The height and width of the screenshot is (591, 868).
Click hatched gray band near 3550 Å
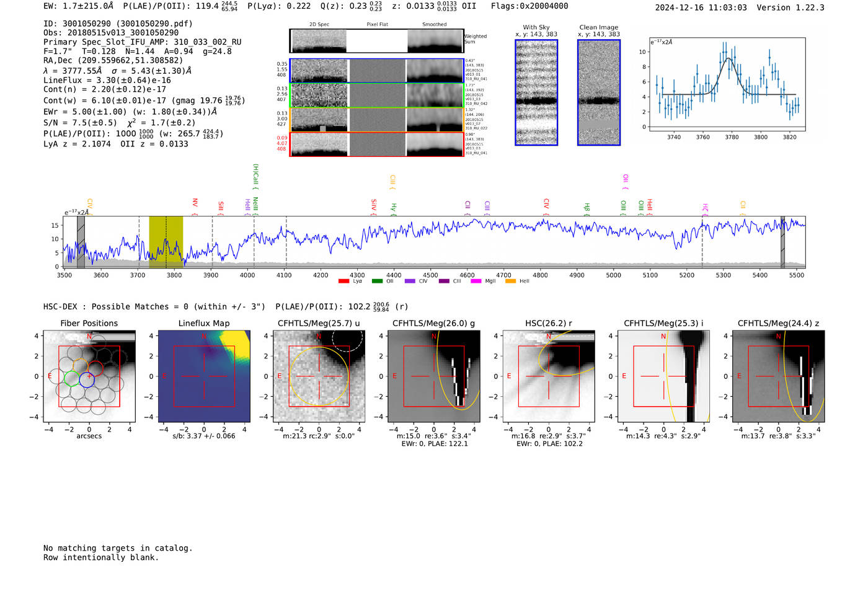(81, 242)
